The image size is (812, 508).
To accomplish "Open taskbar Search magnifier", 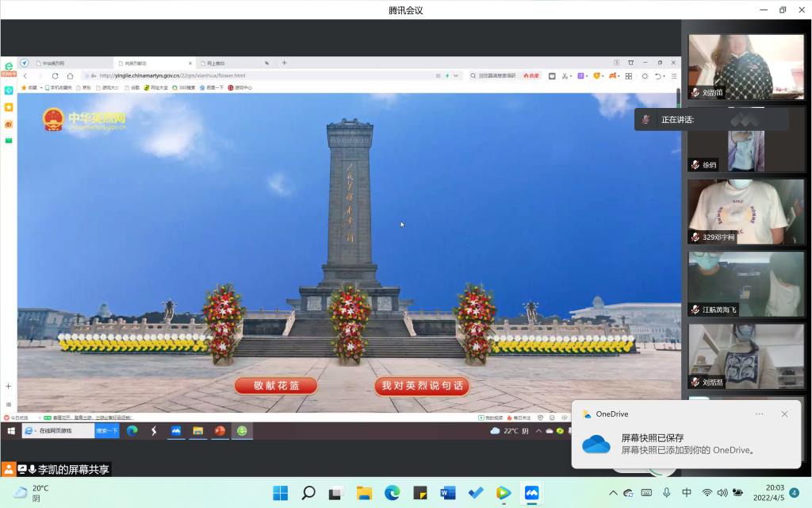I will tap(308, 493).
